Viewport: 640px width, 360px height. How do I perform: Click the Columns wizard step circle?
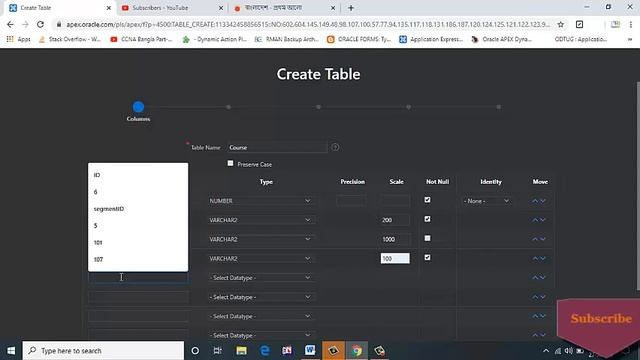pyautogui.click(x=138, y=107)
